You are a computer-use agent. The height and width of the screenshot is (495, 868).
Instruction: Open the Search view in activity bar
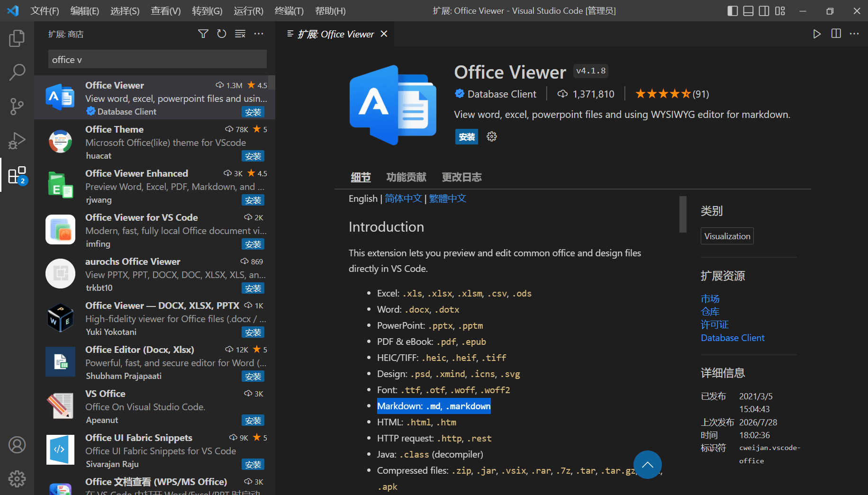point(17,72)
